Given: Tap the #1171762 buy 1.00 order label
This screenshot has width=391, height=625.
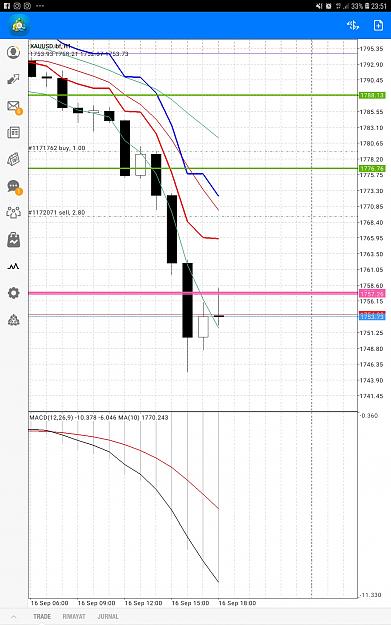Looking at the screenshot, I should pos(57,148).
